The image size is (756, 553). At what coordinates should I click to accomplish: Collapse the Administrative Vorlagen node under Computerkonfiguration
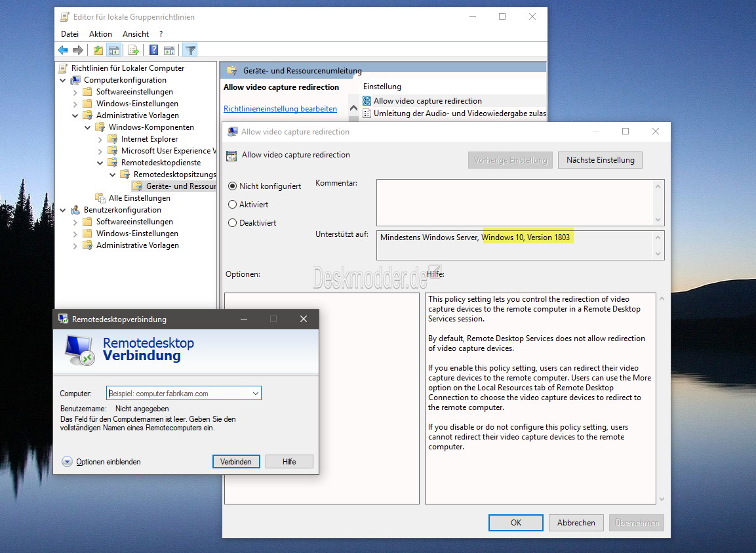75,115
